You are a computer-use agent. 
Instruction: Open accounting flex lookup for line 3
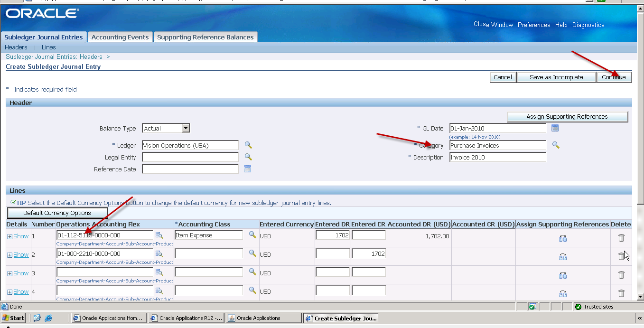(159, 272)
